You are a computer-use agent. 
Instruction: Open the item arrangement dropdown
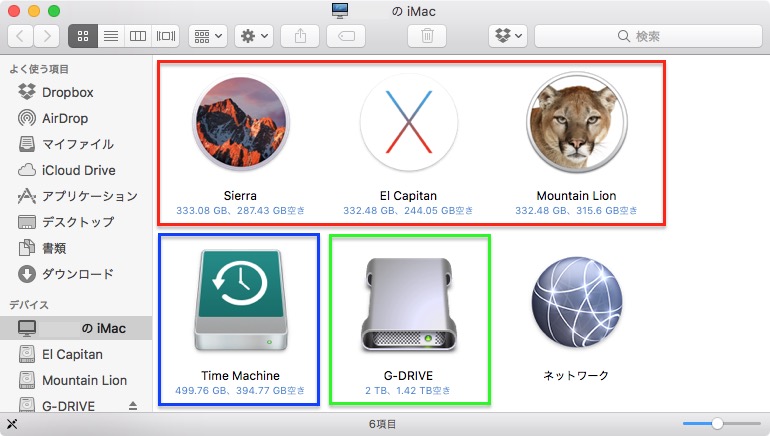coord(208,36)
